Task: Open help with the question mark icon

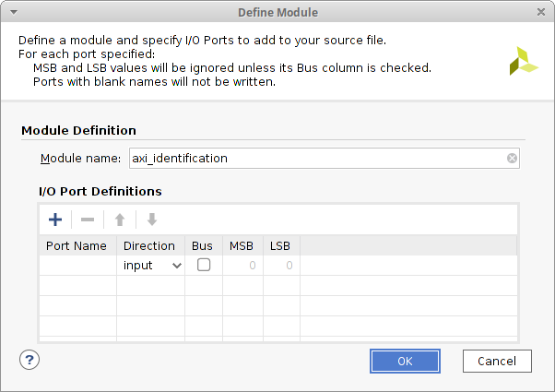Action: 30,360
